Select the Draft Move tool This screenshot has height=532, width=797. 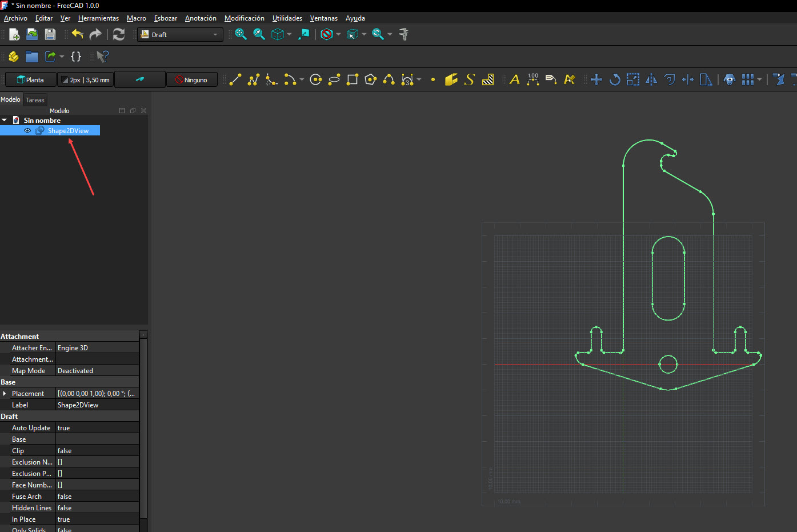click(x=596, y=80)
